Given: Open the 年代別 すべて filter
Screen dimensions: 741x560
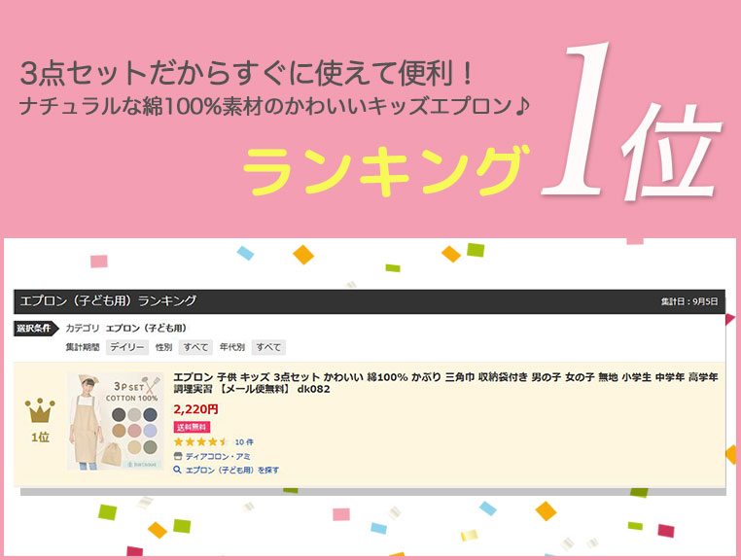Looking at the screenshot, I should click(x=268, y=347).
